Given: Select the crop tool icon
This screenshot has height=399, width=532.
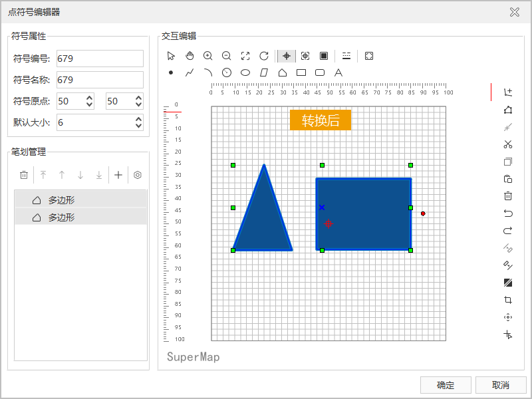Looking at the screenshot, I should (x=508, y=300).
